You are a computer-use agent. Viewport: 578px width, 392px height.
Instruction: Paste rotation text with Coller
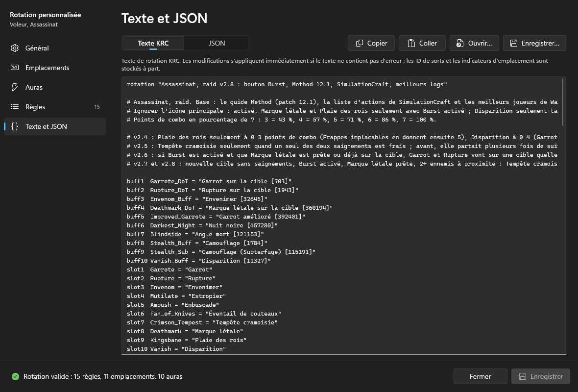tap(422, 43)
